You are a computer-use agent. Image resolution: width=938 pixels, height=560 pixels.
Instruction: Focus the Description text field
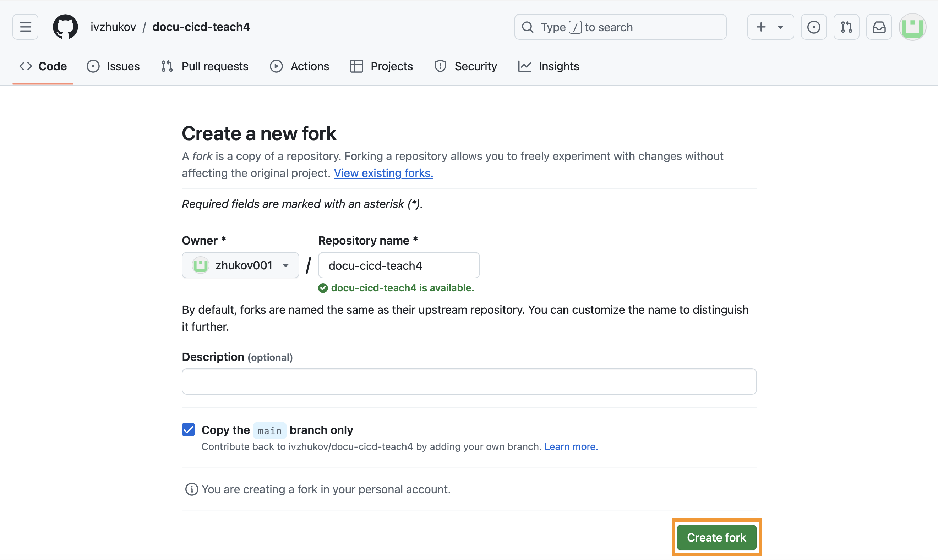[x=469, y=381]
